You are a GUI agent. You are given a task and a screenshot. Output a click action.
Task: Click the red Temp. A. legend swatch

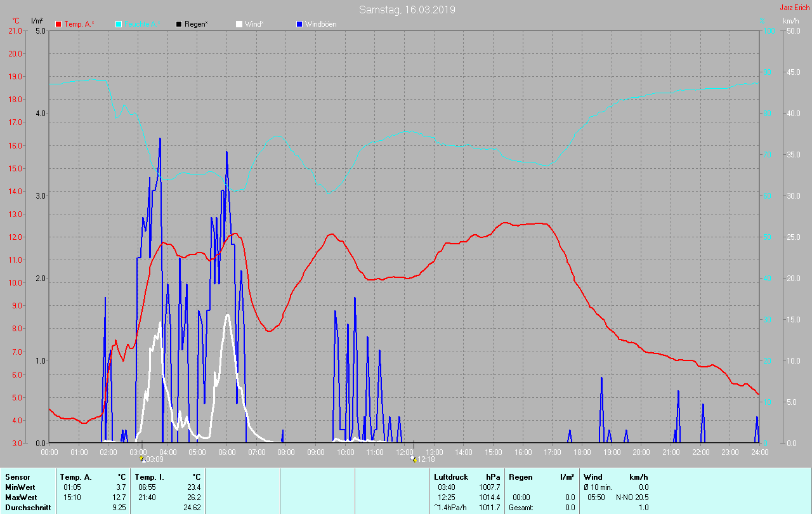click(x=59, y=24)
